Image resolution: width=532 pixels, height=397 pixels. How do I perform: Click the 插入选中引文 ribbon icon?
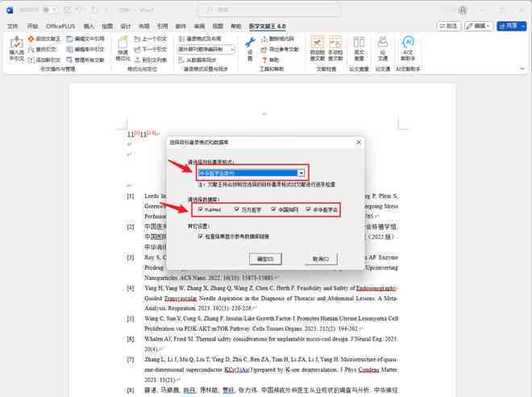click(x=16, y=49)
